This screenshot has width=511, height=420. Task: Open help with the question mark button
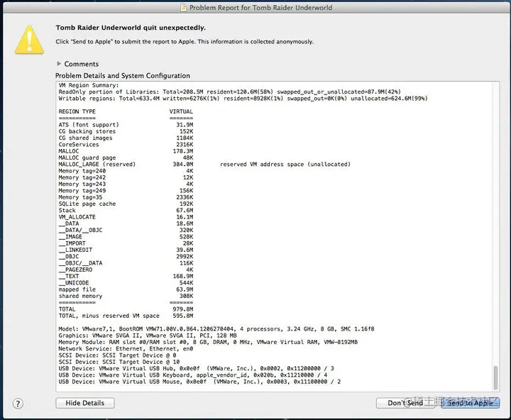[18, 404]
